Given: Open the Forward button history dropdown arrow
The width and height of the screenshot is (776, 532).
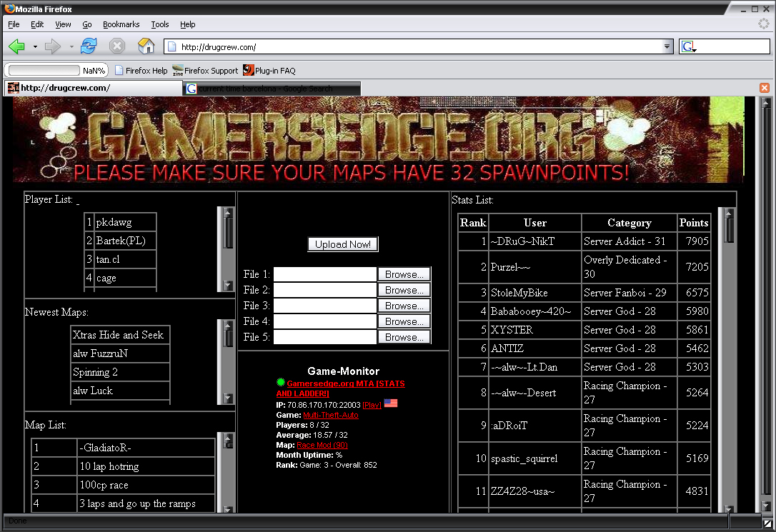Looking at the screenshot, I should pos(71,47).
